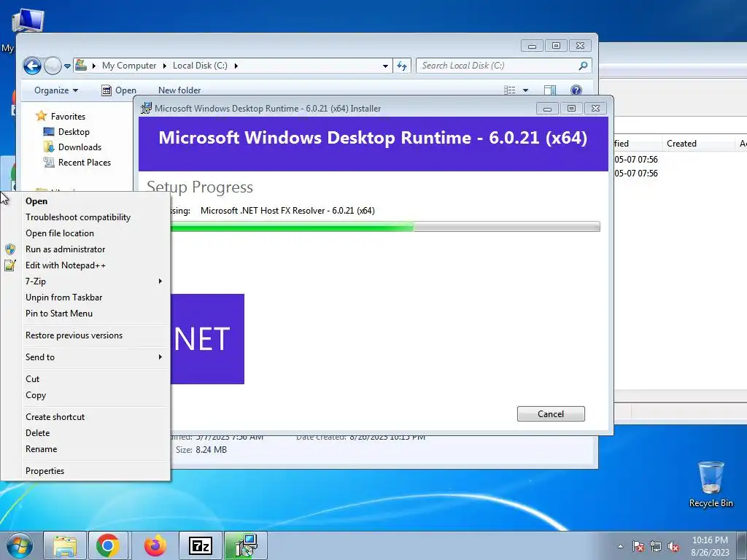Open the view options dropdown arrow
This screenshot has height=560, width=747.
(x=525, y=90)
